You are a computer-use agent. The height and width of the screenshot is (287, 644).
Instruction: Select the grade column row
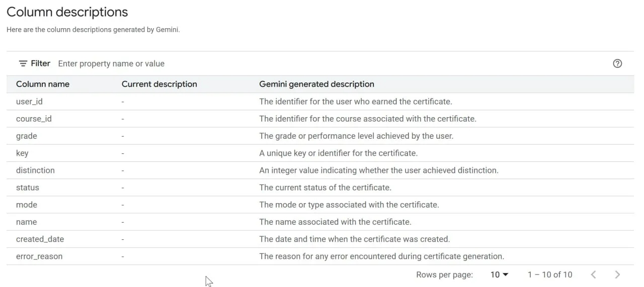[320, 136]
